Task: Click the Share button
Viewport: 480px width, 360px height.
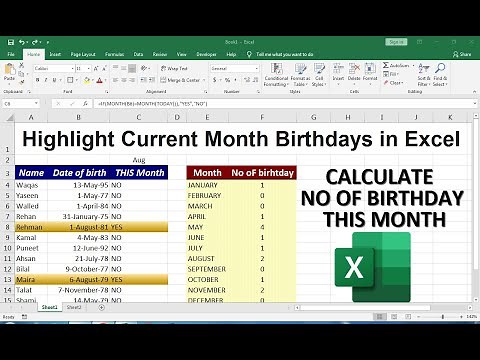Action: click(462, 54)
